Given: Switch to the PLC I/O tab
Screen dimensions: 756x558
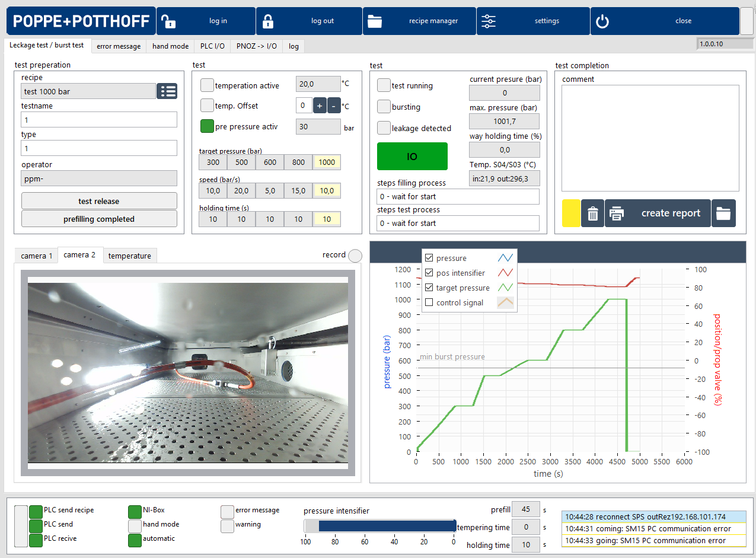Looking at the screenshot, I should point(212,46).
